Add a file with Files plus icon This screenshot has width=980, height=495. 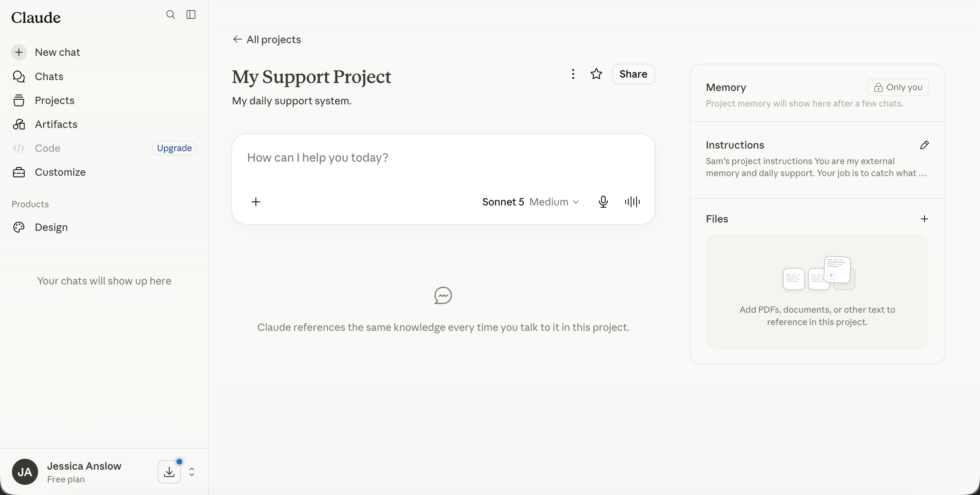(x=925, y=219)
